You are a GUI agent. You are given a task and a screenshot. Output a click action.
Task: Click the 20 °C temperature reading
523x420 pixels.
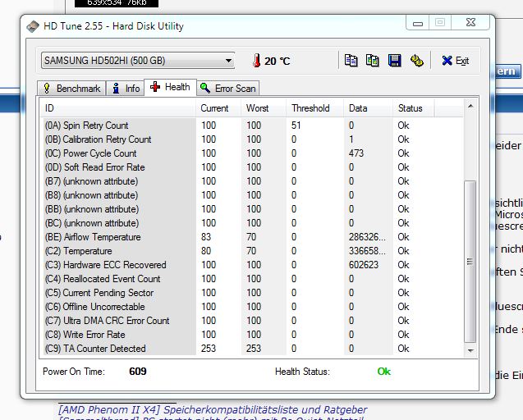click(278, 61)
